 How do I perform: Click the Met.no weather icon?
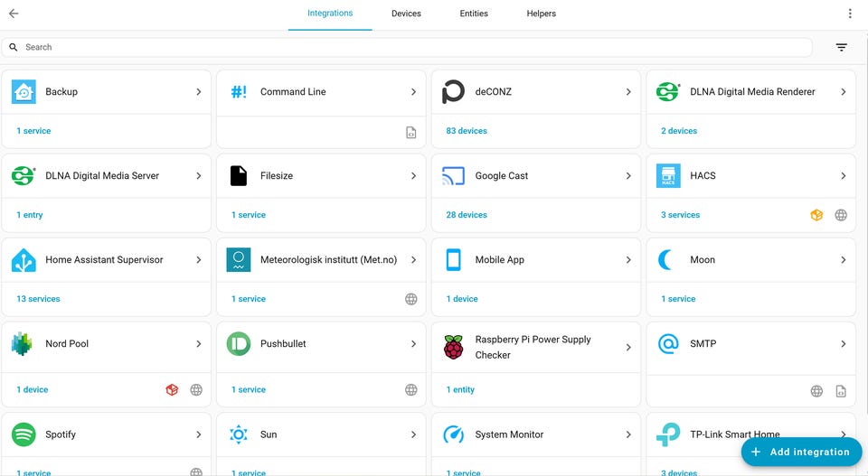coord(239,260)
